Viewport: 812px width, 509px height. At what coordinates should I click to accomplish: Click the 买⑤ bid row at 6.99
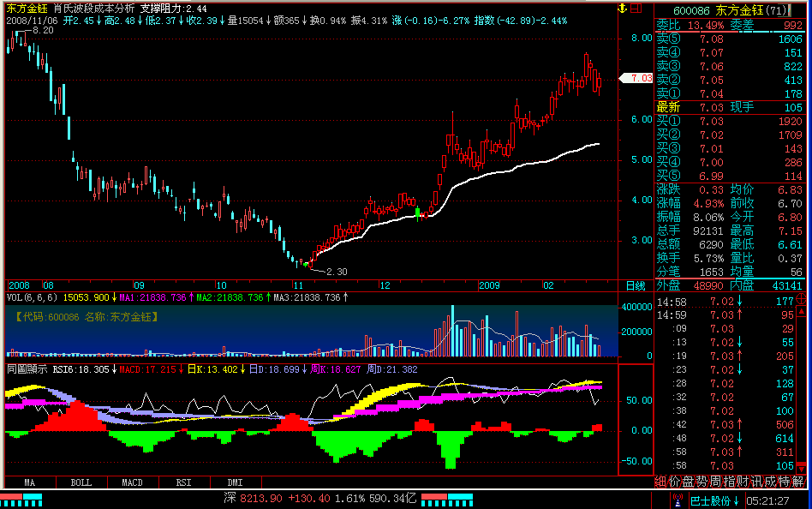click(x=730, y=177)
